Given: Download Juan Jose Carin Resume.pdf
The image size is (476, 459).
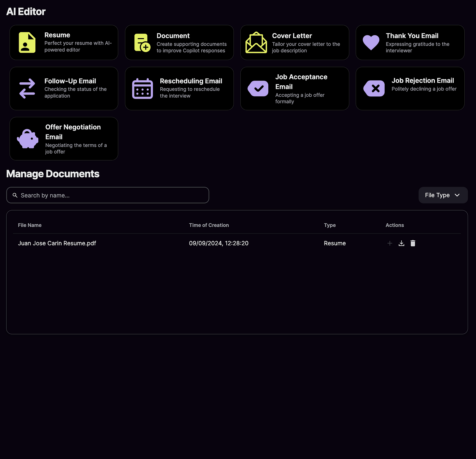Looking at the screenshot, I should pos(401,243).
